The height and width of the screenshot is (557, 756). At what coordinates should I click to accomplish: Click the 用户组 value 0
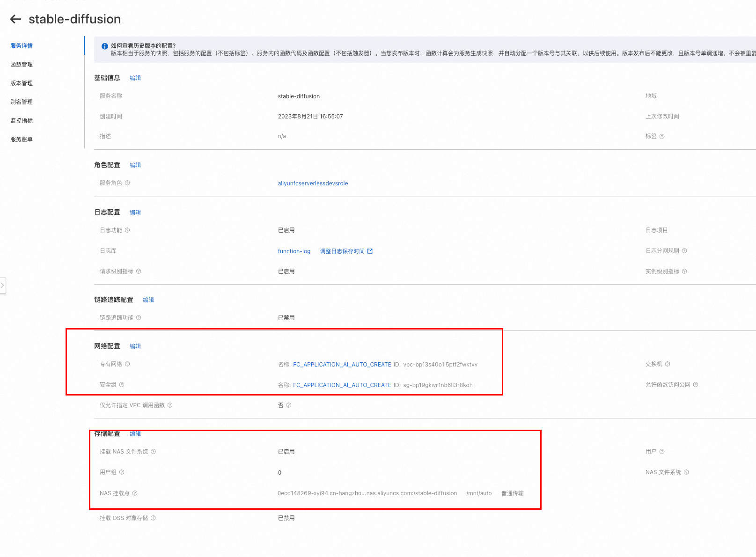(x=279, y=473)
